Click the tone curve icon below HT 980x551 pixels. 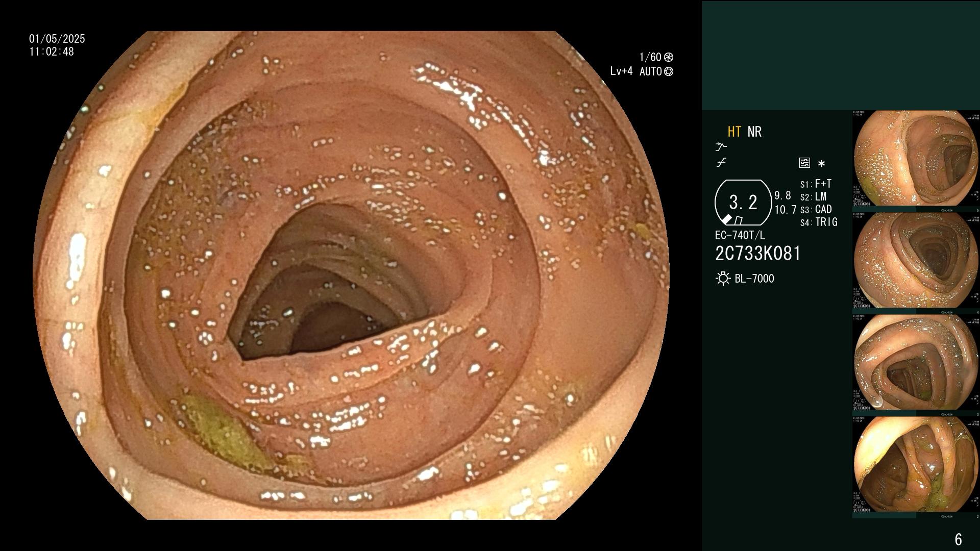(x=721, y=163)
